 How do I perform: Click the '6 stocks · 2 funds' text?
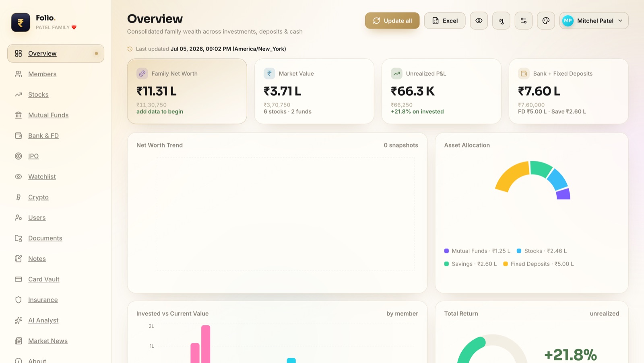287,112
